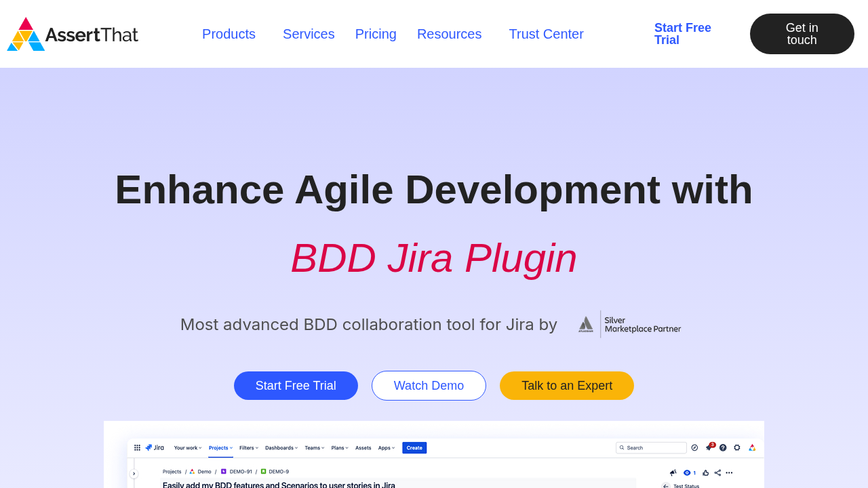Expand the Teams dropdown in Jira preview

point(315,447)
